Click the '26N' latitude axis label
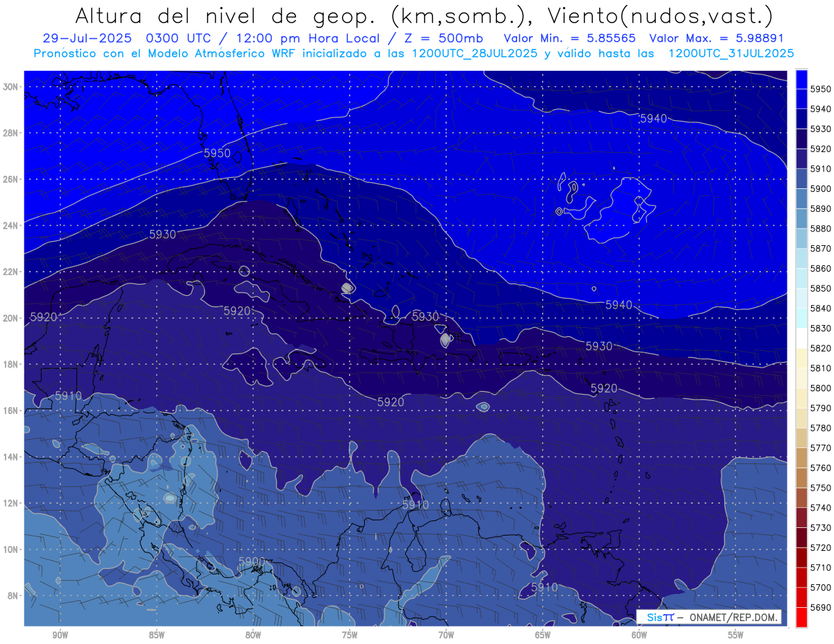Image resolution: width=834 pixels, height=644 pixels. 11,179
